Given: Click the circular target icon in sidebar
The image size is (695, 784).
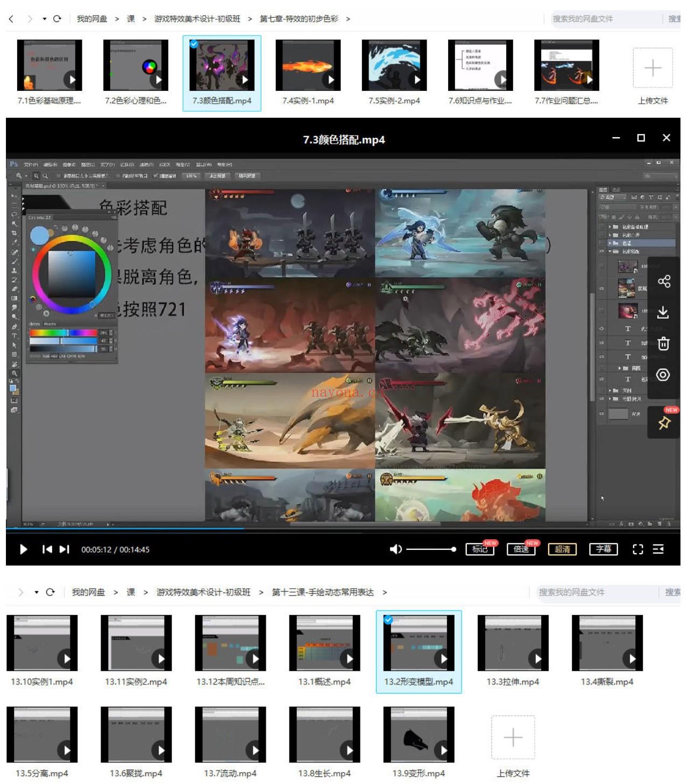Looking at the screenshot, I should [x=663, y=375].
